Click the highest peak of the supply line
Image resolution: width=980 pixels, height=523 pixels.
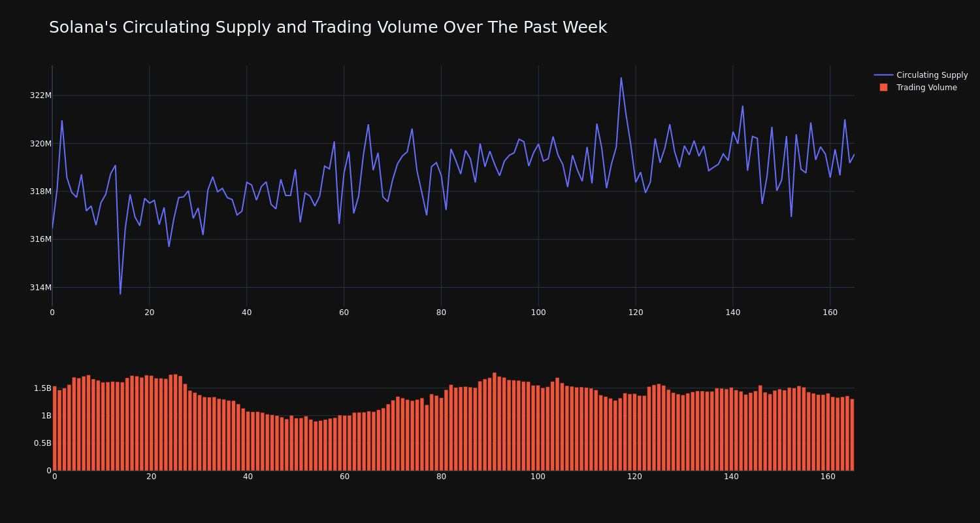(621, 78)
